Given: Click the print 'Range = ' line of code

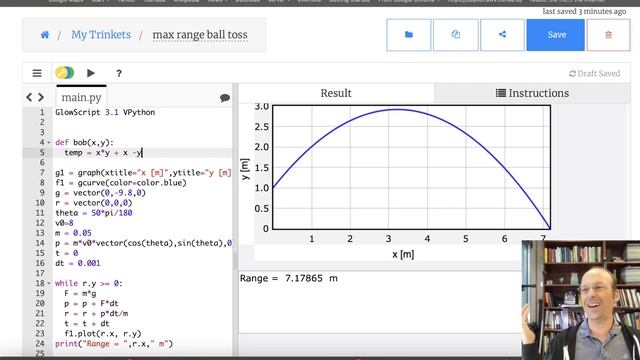Looking at the screenshot, I should coord(114,344).
